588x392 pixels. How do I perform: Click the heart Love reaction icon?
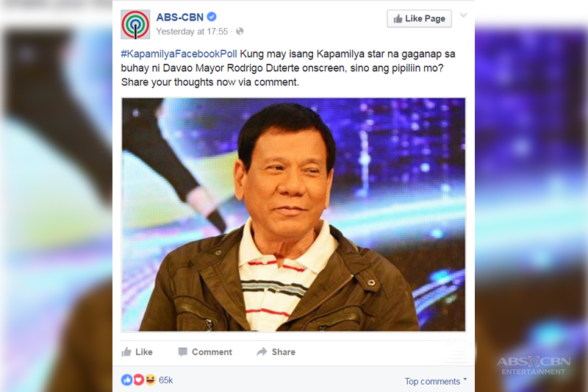pyautogui.click(x=138, y=380)
